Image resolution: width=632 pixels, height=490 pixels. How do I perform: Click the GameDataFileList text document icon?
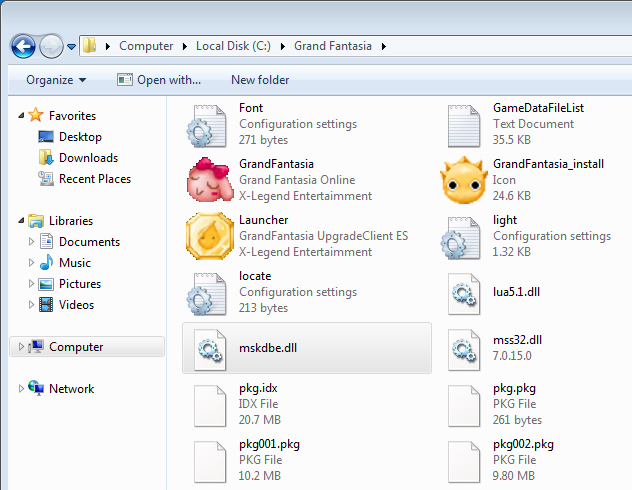coord(461,124)
